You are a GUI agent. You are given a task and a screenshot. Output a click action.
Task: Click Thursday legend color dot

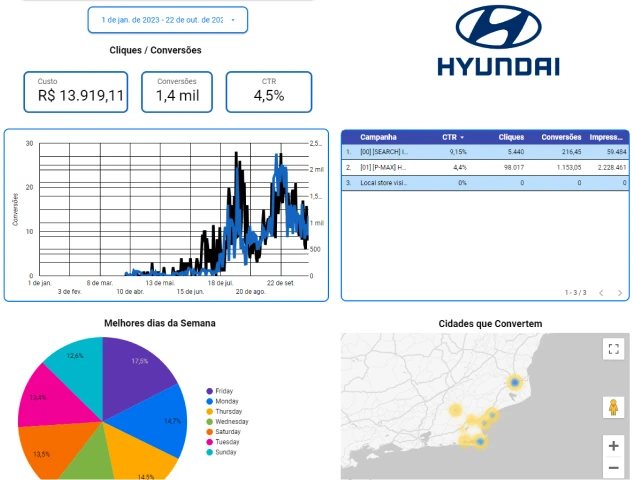click(209, 411)
